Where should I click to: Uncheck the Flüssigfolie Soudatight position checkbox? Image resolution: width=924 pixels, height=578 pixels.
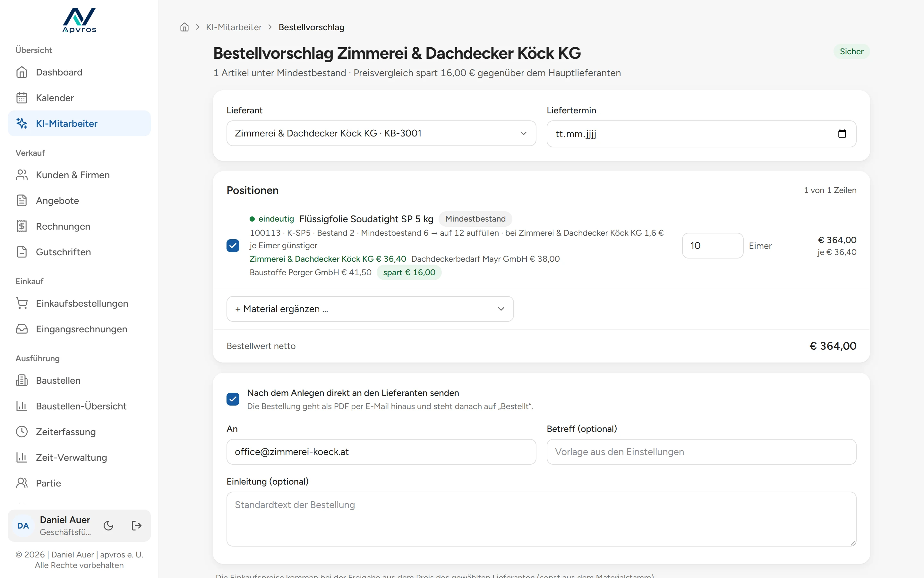(233, 245)
